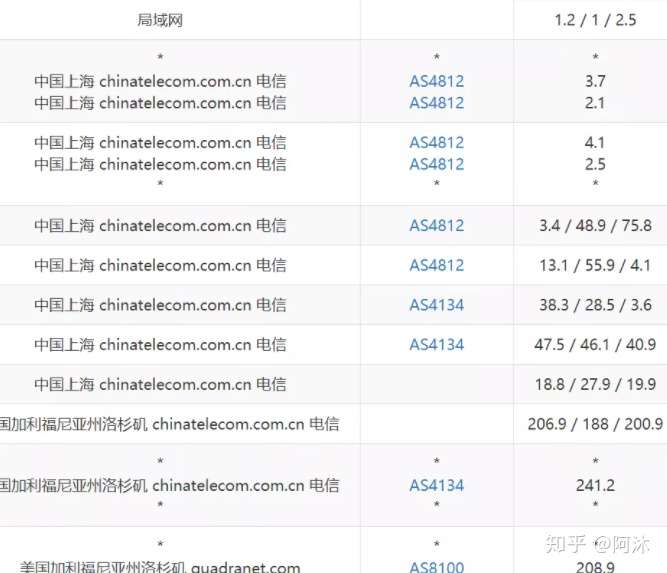The height and width of the screenshot is (573, 667).
Task: Select the latency value 1.2 / 1 / 2.5
Action: coord(595,20)
